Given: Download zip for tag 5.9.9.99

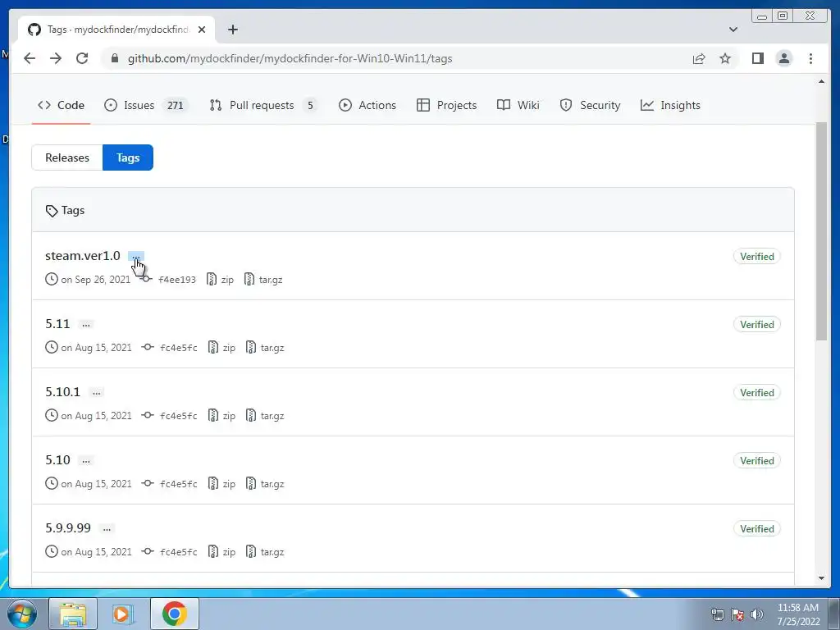Looking at the screenshot, I should click(x=221, y=552).
